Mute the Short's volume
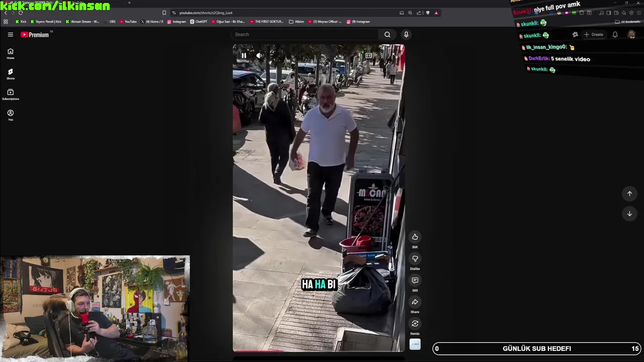 259,55
